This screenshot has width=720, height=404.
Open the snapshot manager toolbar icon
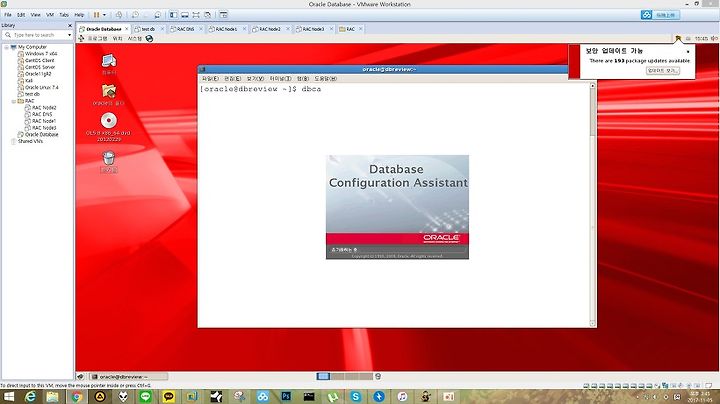tap(158, 15)
